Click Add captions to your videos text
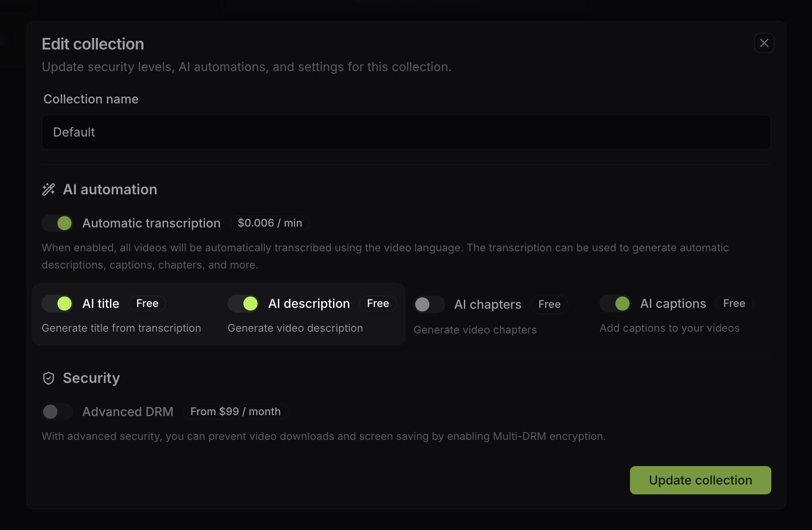812x530 pixels. (x=670, y=328)
